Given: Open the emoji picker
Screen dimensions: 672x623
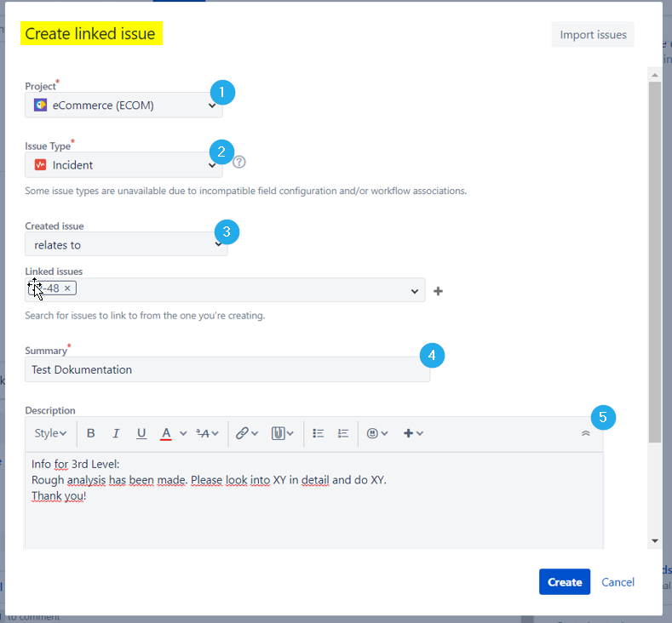Looking at the screenshot, I should pos(372,433).
